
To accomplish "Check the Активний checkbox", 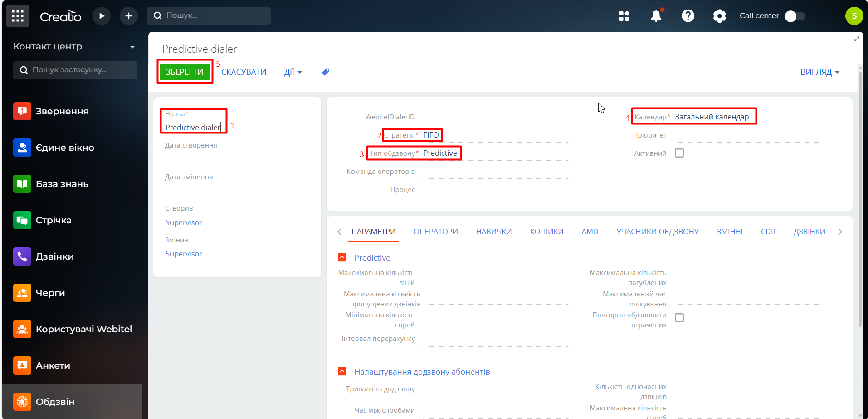I will coord(679,153).
